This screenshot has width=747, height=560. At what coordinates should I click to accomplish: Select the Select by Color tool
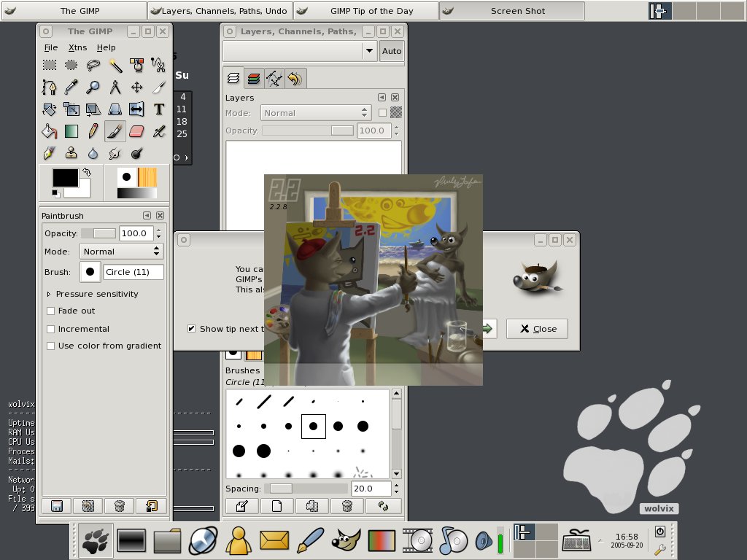pyautogui.click(x=136, y=65)
